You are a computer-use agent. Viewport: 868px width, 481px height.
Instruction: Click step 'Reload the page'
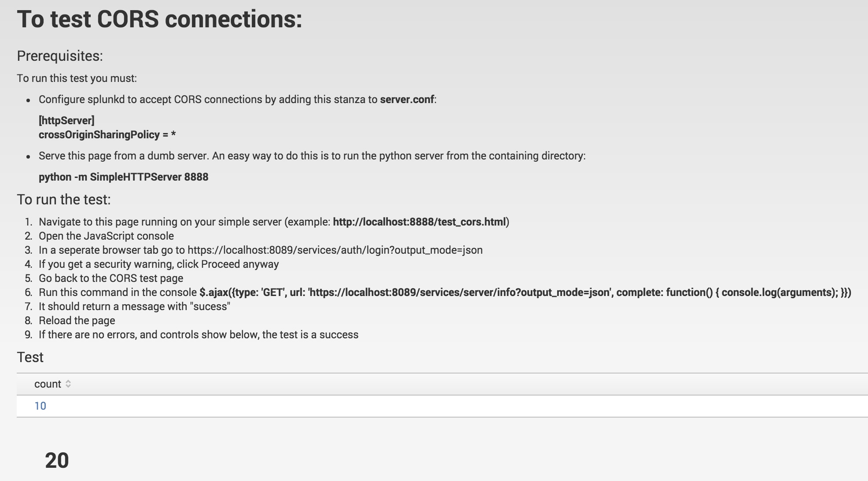[77, 321]
